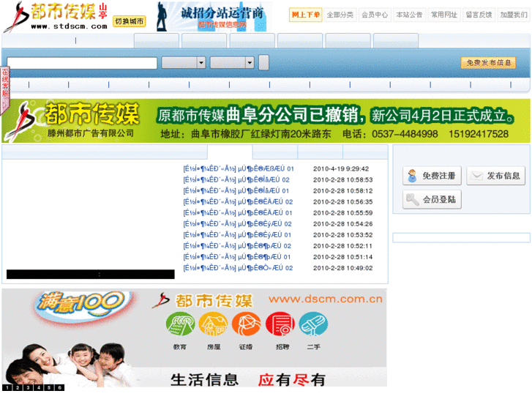The height and width of the screenshot is (399, 532).
Task: Click the 招聘 red icon
Action: click(x=280, y=324)
